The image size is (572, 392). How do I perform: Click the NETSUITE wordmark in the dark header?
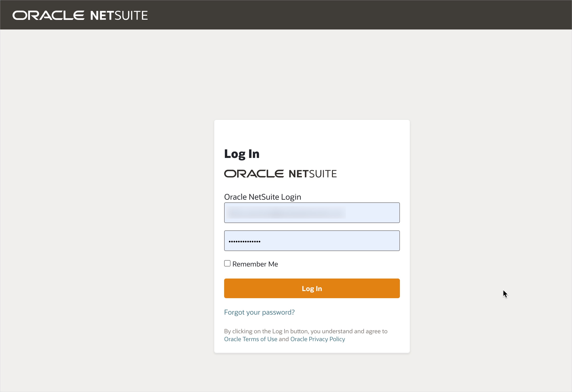pos(119,15)
